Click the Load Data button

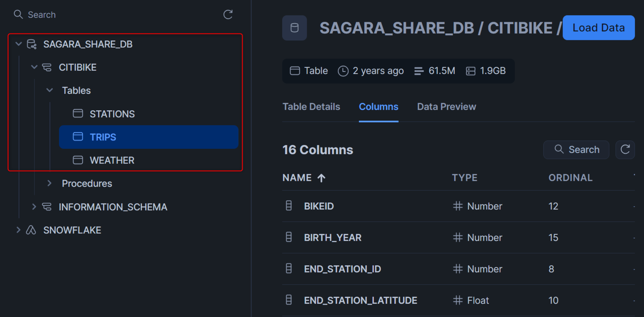click(599, 28)
